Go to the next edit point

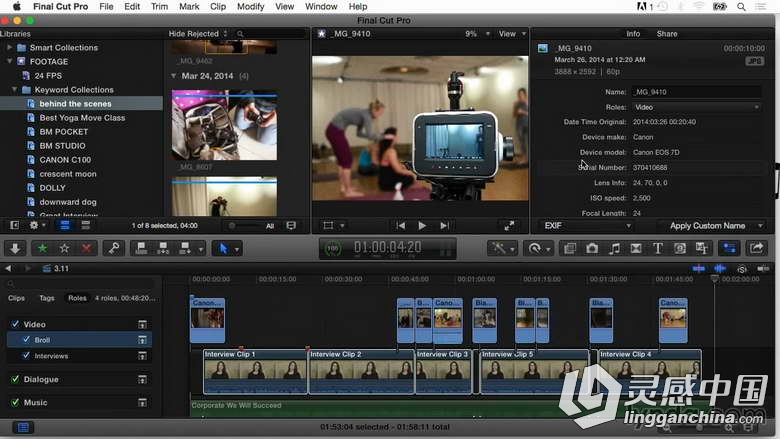(x=444, y=226)
